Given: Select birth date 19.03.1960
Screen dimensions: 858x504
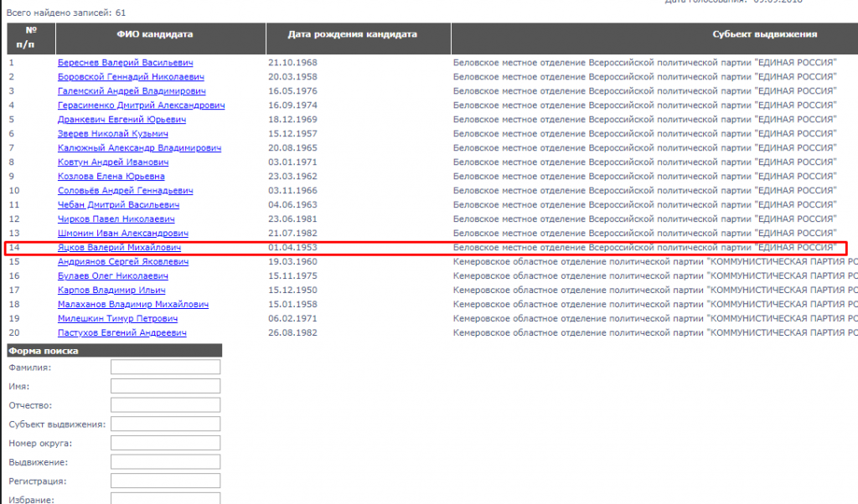Looking at the screenshot, I should (x=292, y=262).
